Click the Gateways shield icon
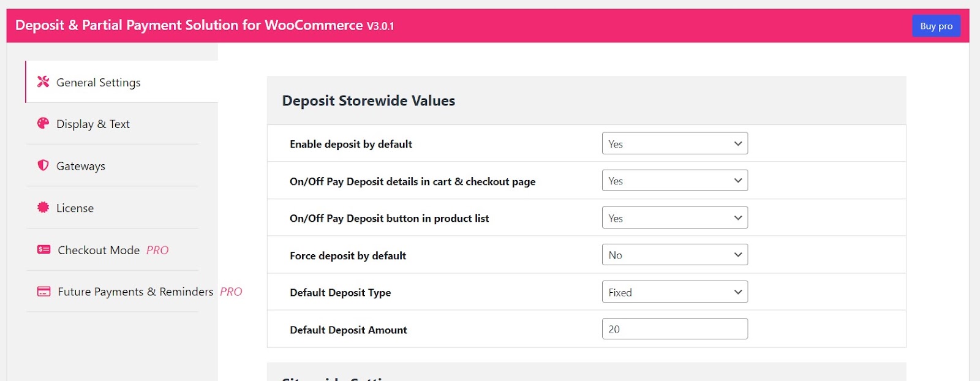This screenshot has height=381, width=980. (x=43, y=165)
